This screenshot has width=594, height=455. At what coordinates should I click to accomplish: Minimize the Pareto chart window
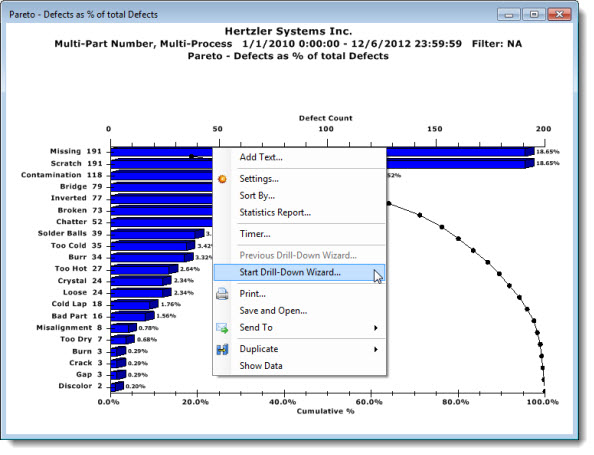pos(509,14)
